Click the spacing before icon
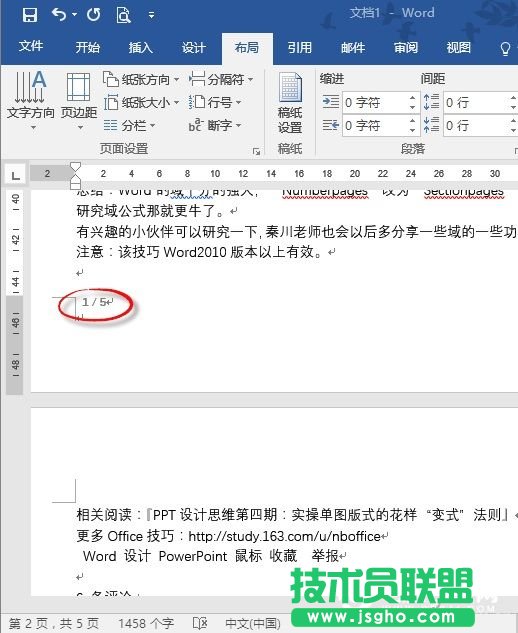This screenshot has width=518, height=633. pos(431,102)
